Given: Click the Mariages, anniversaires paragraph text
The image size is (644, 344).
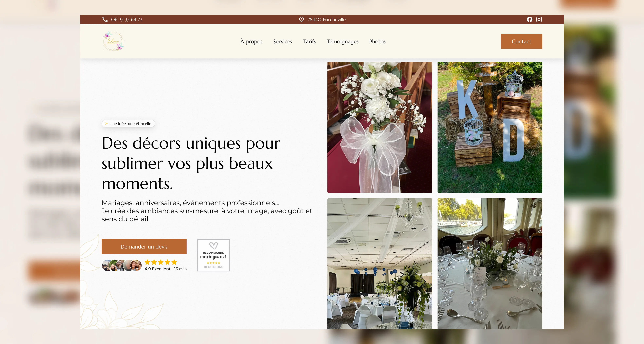Looking at the screenshot, I should pos(207,211).
